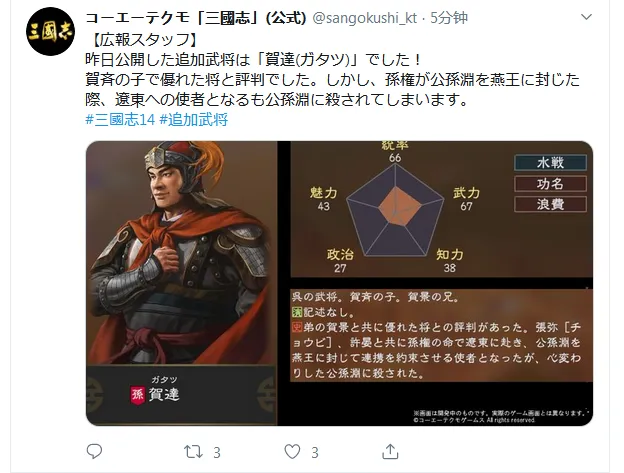Select the 功名 trait tag
The height and width of the screenshot is (473, 624).
pyautogui.click(x=550, y=184)
